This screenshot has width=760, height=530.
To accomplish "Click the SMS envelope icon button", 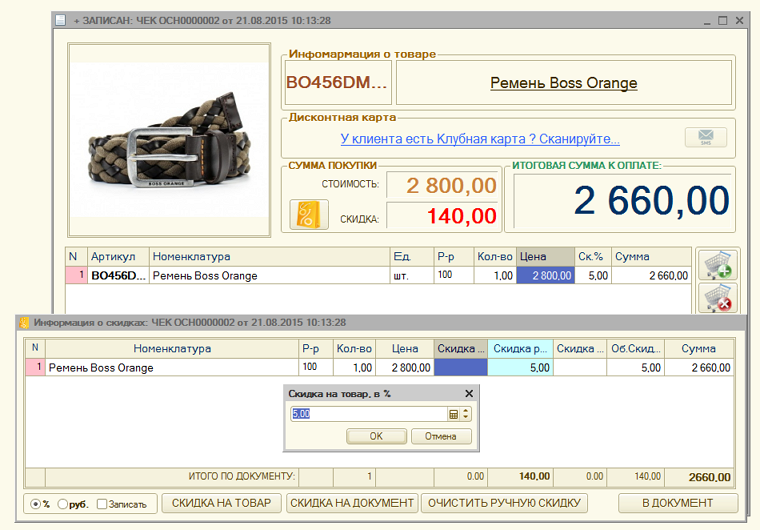I will [x=706, y=137].
